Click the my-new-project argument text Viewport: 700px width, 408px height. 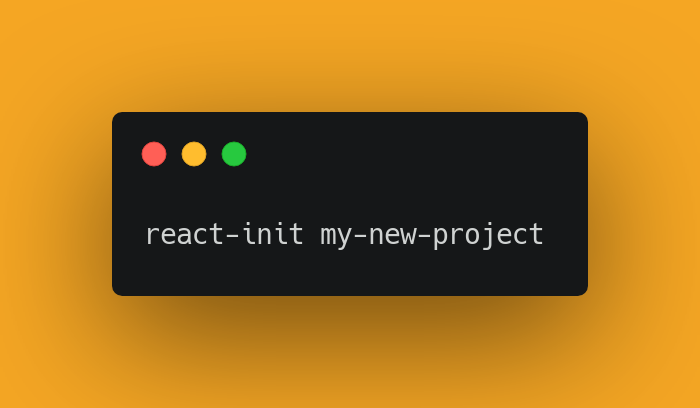(432, 235)
